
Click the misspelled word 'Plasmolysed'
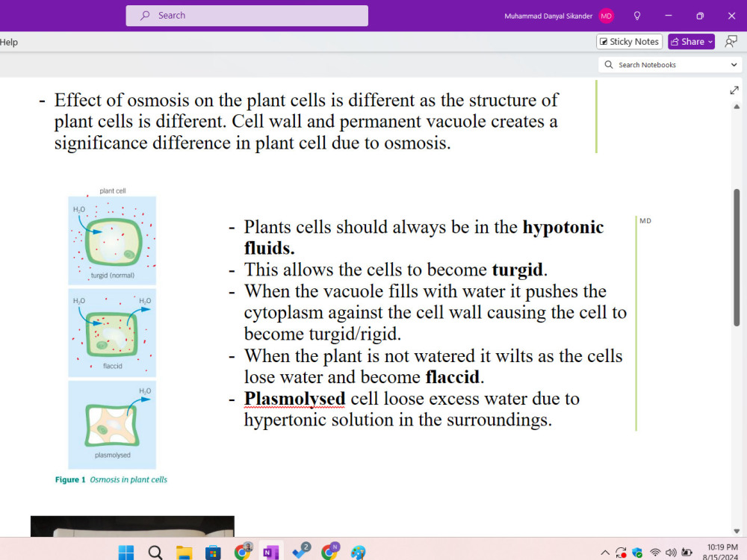[x=294, y=399]
